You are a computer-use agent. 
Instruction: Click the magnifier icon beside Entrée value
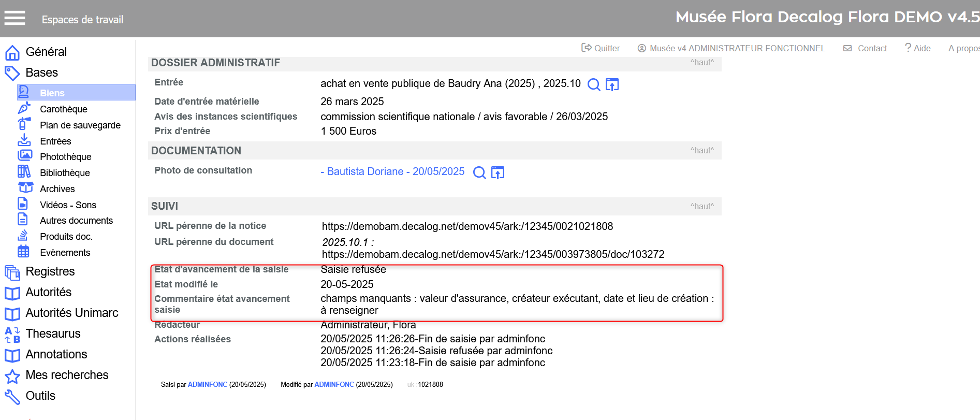click(x=594, y=84)
